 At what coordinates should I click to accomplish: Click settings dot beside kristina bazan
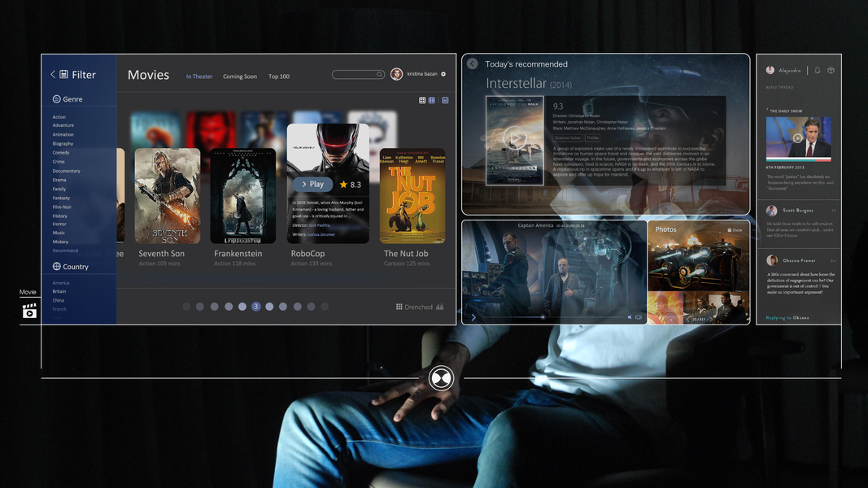(x=443, y=74)
